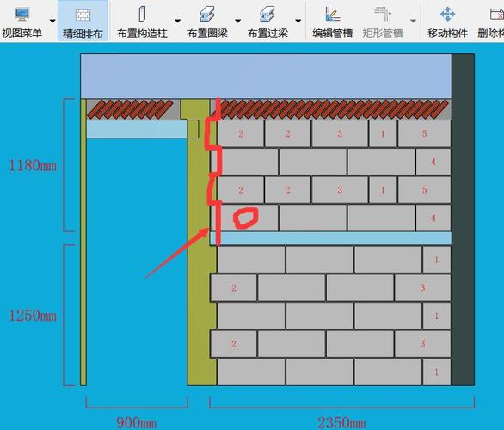Click the dark column on right edge
504x430 pixels.
point(463,219)
